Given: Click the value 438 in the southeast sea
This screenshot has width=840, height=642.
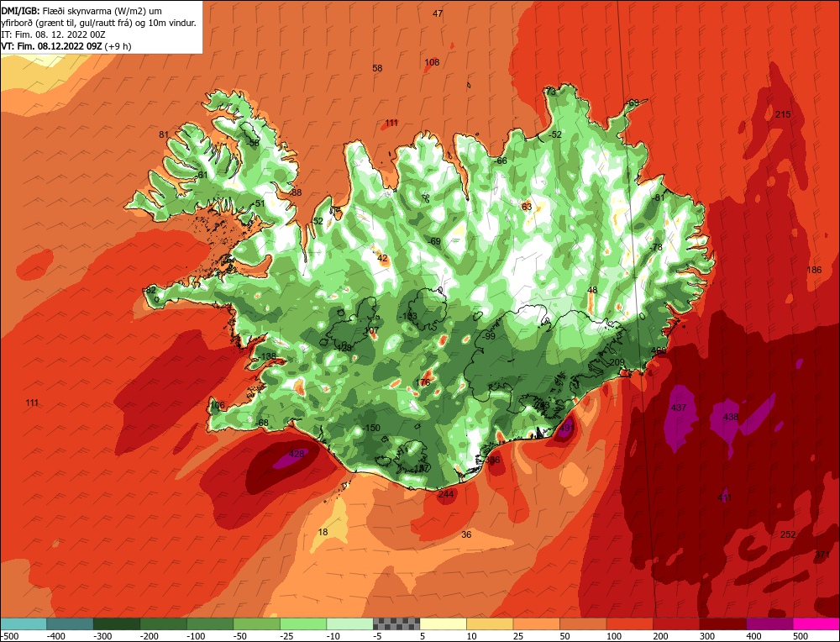Looking at the screenshot, I should coord(731,417).
